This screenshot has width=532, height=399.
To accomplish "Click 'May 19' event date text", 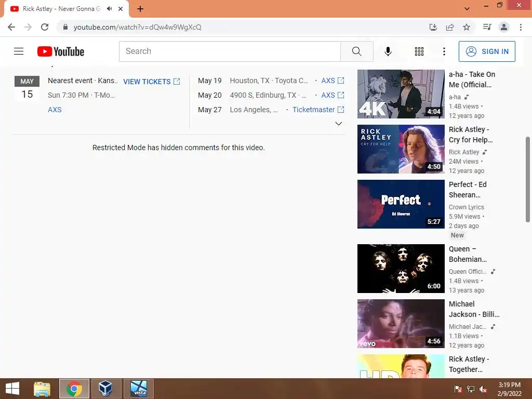I will coord(210,81).
